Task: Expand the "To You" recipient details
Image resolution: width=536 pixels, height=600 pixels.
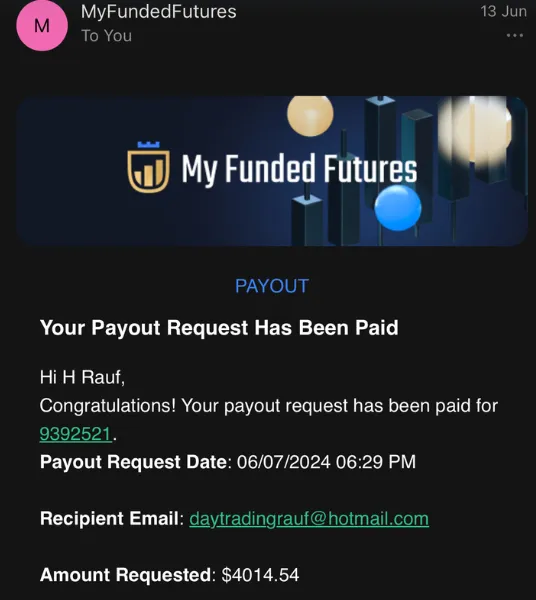Action: point(106,36)
